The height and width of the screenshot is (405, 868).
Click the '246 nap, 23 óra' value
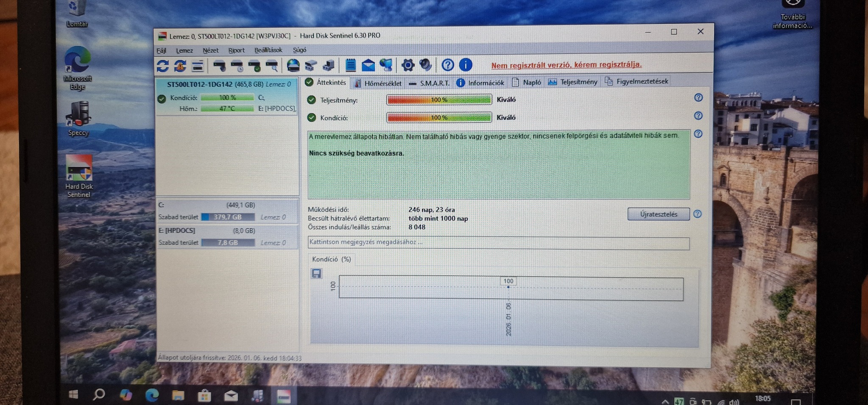click(432, 210)
